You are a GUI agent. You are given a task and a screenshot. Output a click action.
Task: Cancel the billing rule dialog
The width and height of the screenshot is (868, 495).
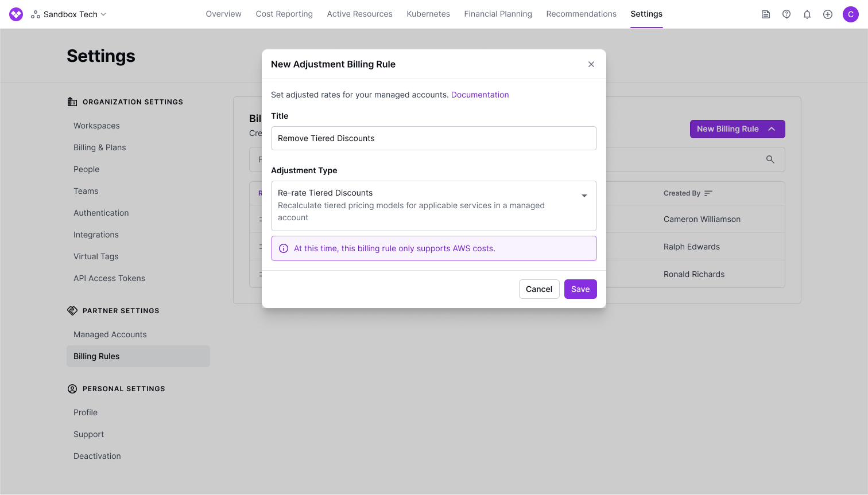click(x=538, y=289)
